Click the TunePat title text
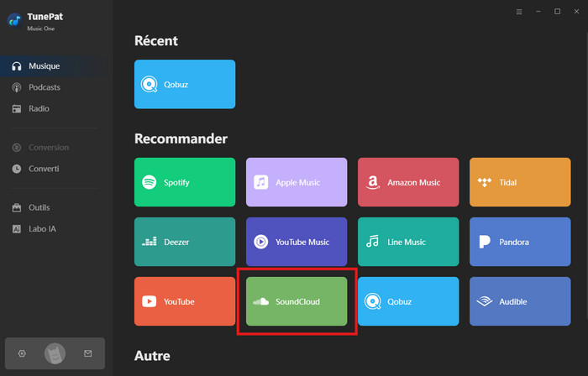The width and height of the screenshot is (588, 376). tap(45, 17)
